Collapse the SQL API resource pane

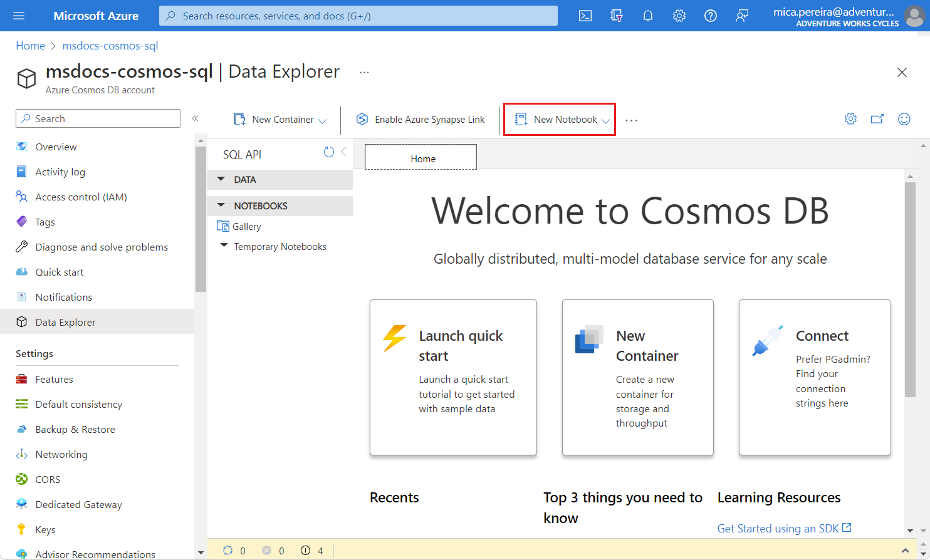[343, 152]
